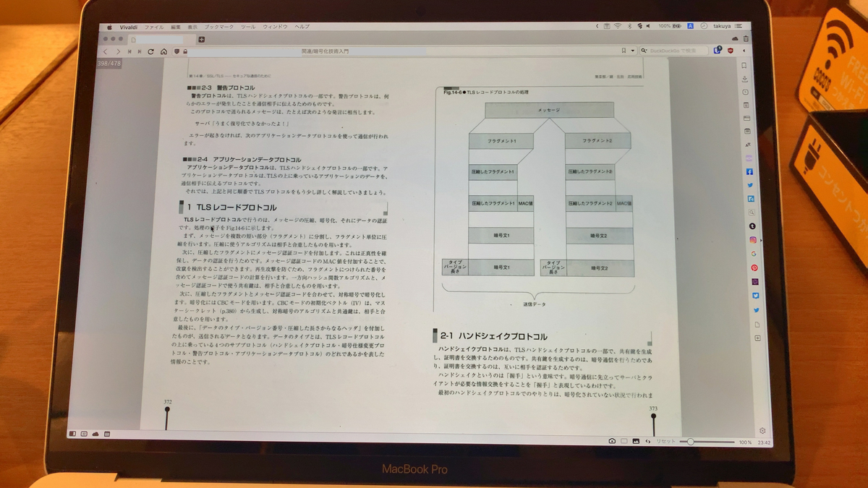Open Window panel in side panel
This screenshot has width=868, height=488.
pyautogui.click(x=747, y=118)
